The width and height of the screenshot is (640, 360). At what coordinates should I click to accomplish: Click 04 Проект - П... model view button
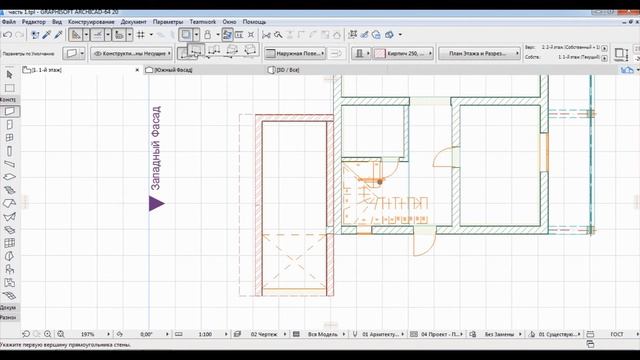click(440, 334)
